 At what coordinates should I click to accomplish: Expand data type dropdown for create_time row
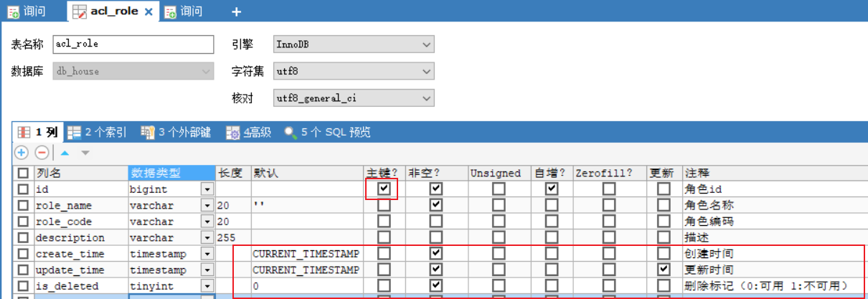[x=207, y=254]
